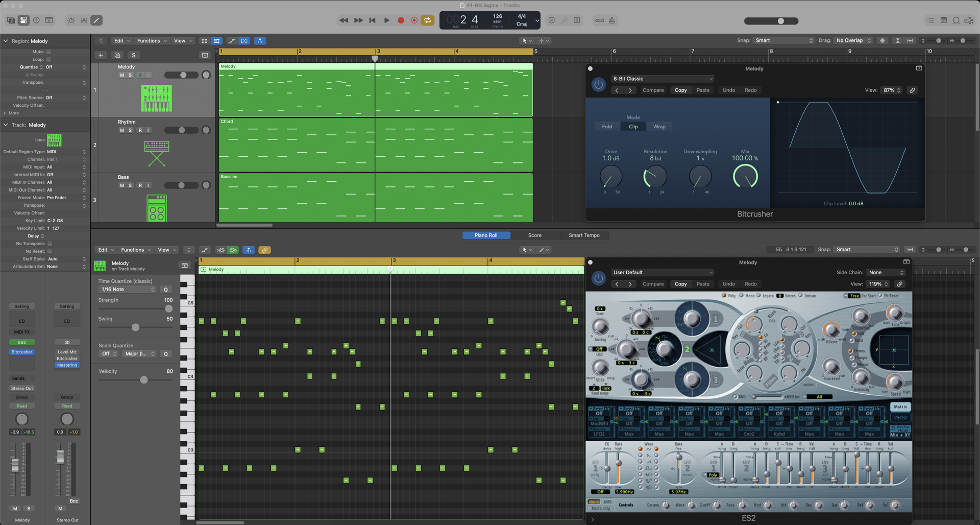980x525 pixels.
Task: Open the Library from the control bar
Action: (x=11, y=20)
